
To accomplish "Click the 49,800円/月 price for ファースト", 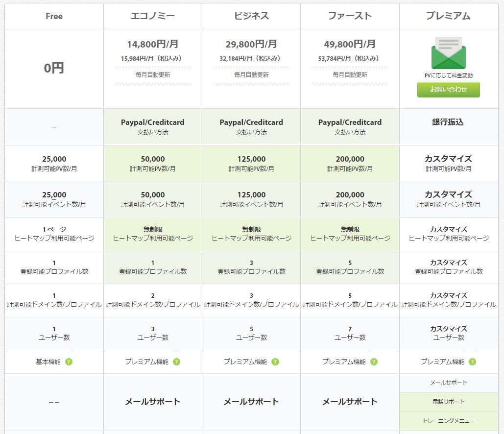I will pyautogui.click(x=350, y=44).
